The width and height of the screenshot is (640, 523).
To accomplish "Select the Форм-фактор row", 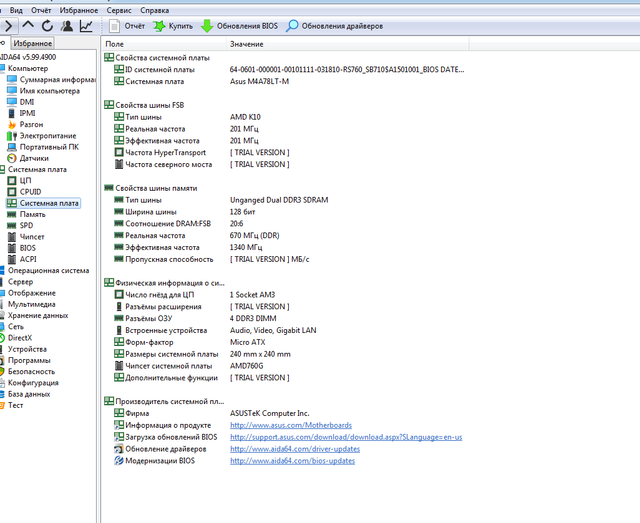I will 189,342.
